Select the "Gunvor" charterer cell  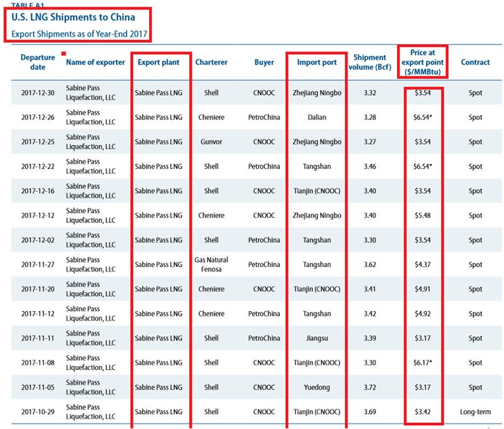[x=211, y=142]
